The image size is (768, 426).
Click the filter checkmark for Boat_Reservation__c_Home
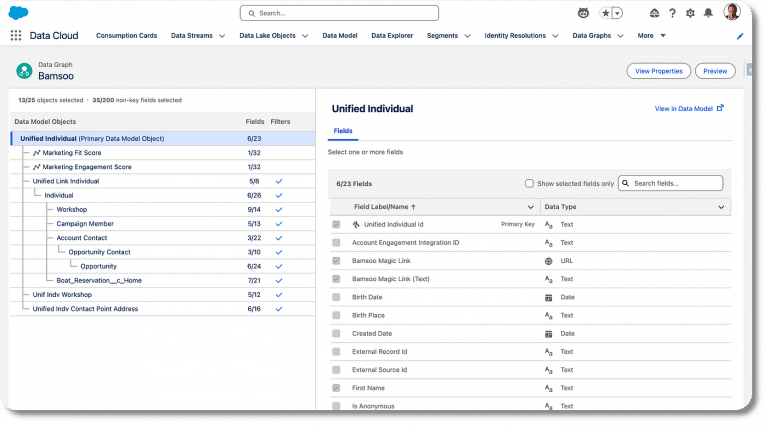pyautogui.click(x=279, y=281)
